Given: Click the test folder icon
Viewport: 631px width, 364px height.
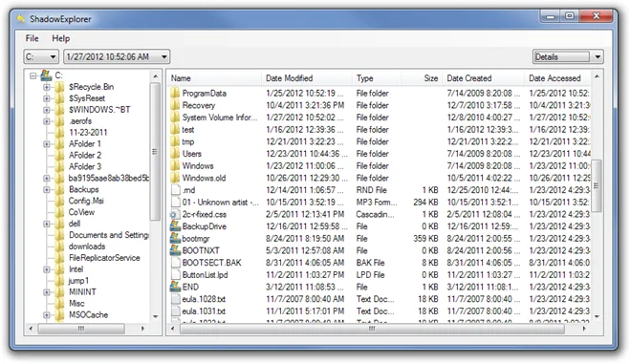Looking at the screenshot, I should point(175,130).
